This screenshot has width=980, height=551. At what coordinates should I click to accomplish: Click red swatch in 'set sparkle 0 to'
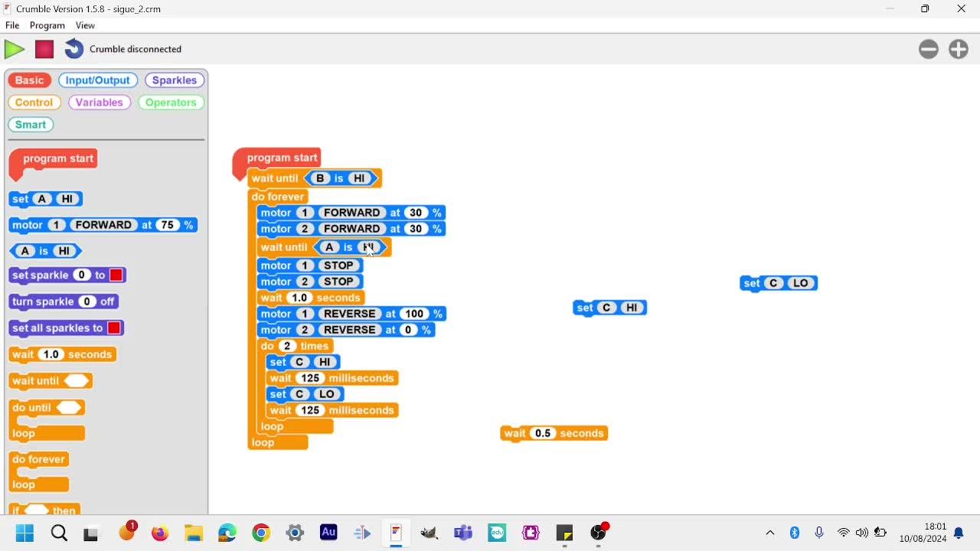116,275
